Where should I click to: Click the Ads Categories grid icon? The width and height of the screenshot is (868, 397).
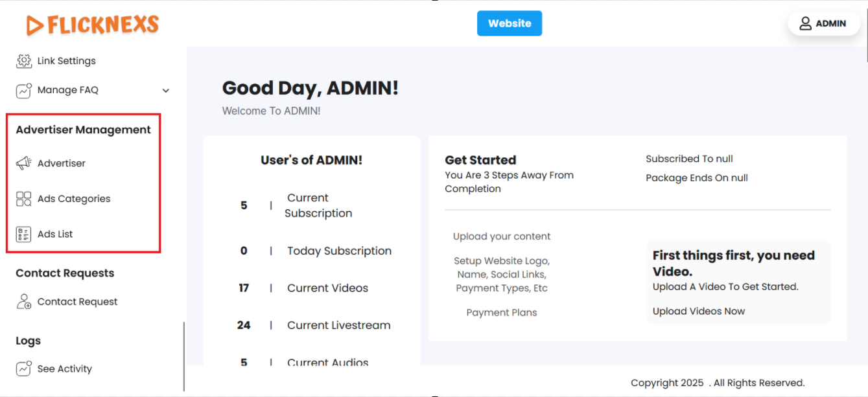pyautogui.click(x=24, y=199)
